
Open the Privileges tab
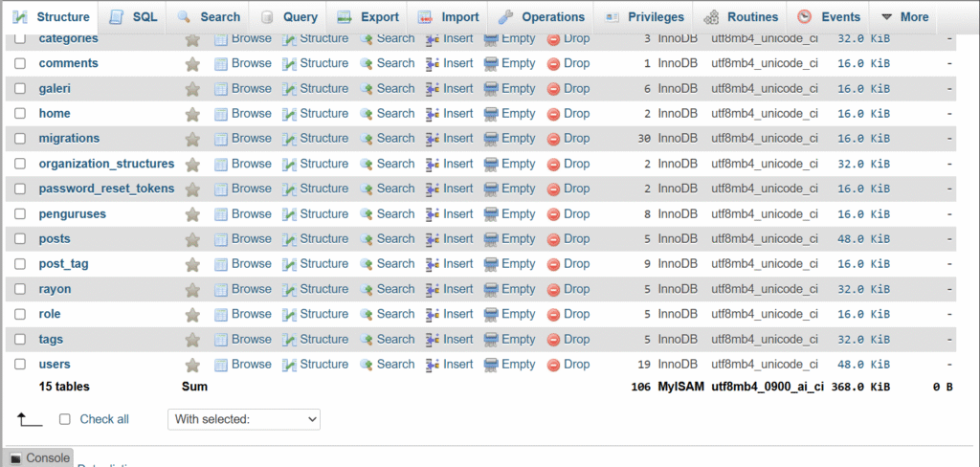644,17
